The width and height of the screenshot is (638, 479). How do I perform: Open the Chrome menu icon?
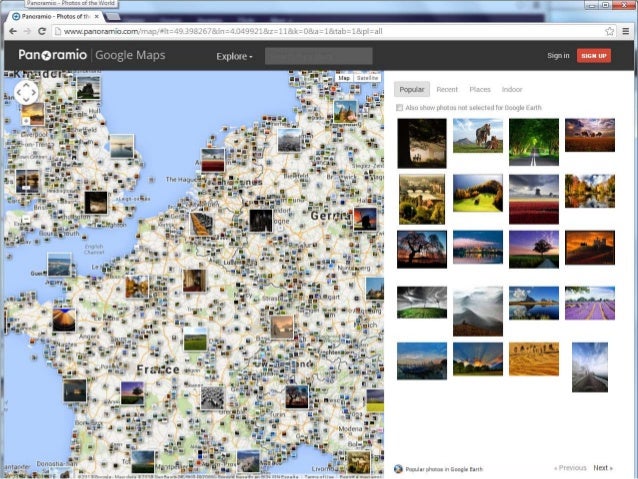click(x=626, y=32)
